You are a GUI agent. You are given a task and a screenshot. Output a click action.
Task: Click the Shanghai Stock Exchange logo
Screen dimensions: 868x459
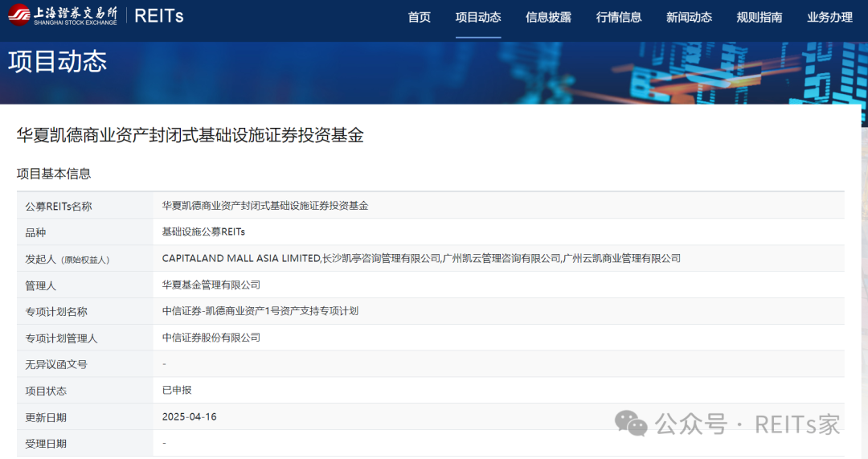pos(63,15)
